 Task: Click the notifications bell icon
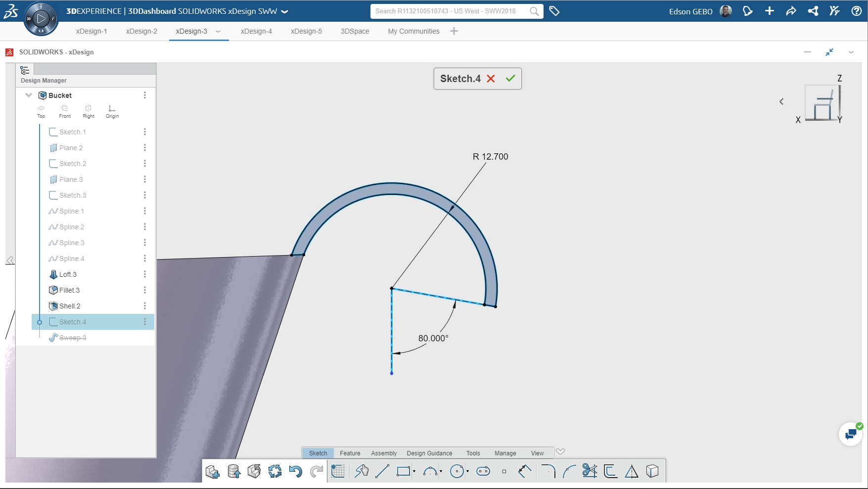747,11
